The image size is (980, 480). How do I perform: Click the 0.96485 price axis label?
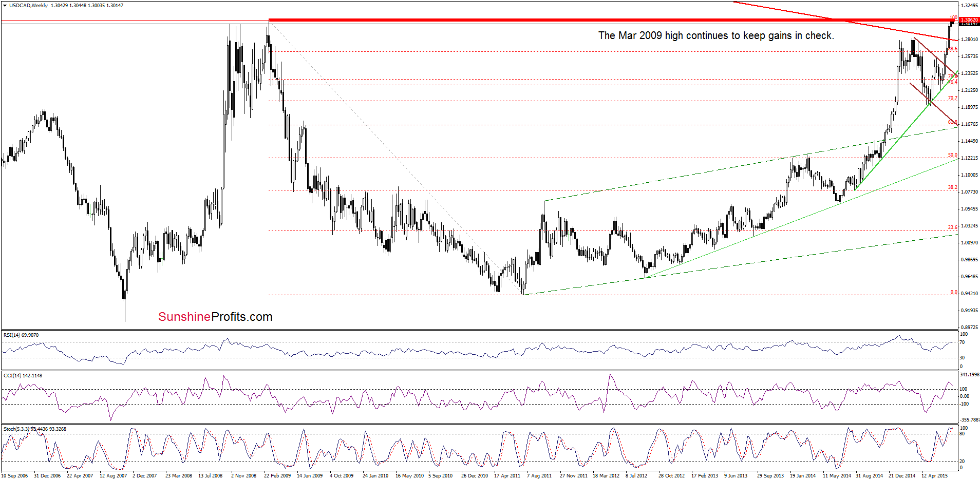click(x=969, y=277)
